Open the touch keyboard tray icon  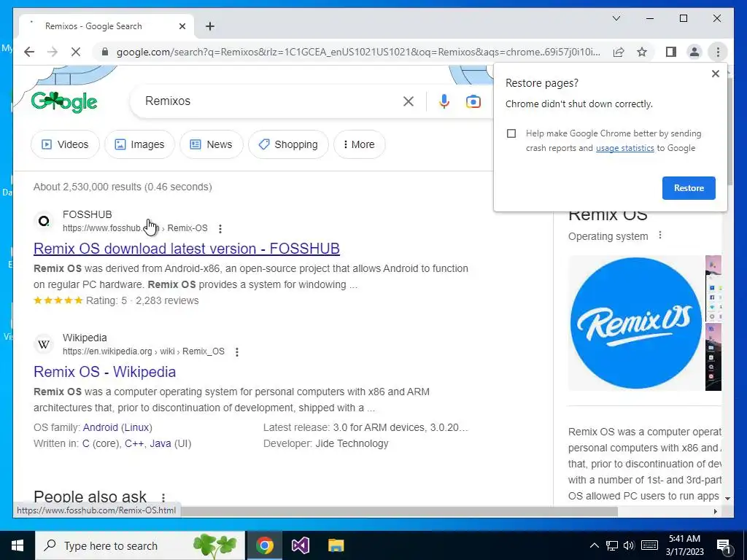tap(649, 545)
